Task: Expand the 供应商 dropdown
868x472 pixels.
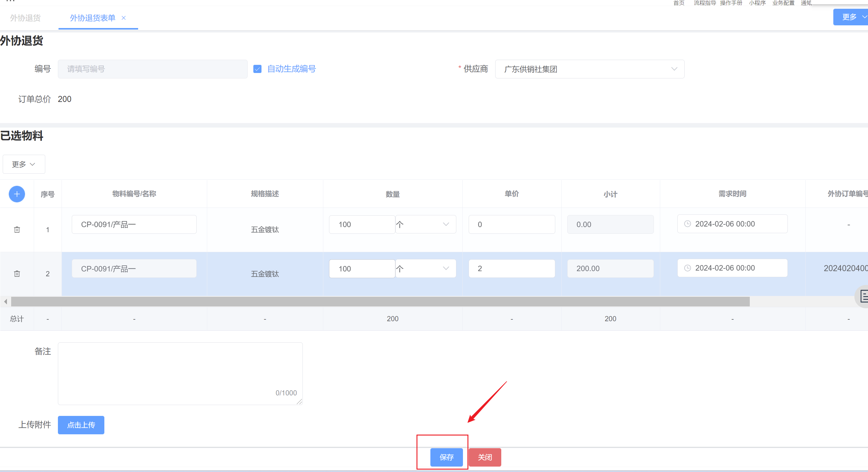Action: 589,69
